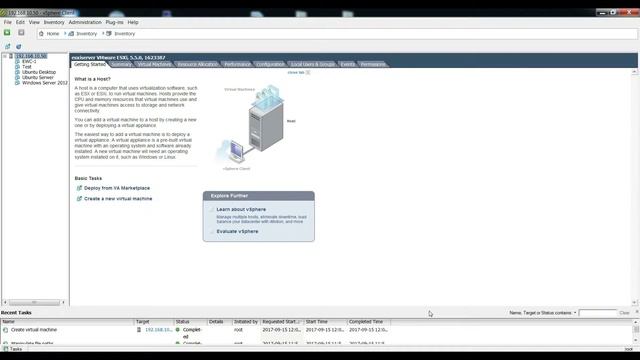Screen dimensions: 640x360
Task: Switch to the Virtual Machines tab
Action: point(154,64)
